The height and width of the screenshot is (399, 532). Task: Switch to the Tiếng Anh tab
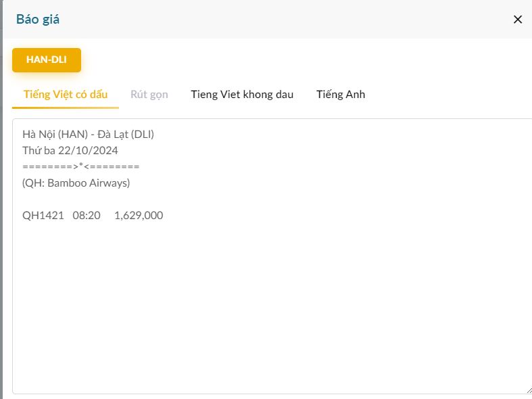341,94
